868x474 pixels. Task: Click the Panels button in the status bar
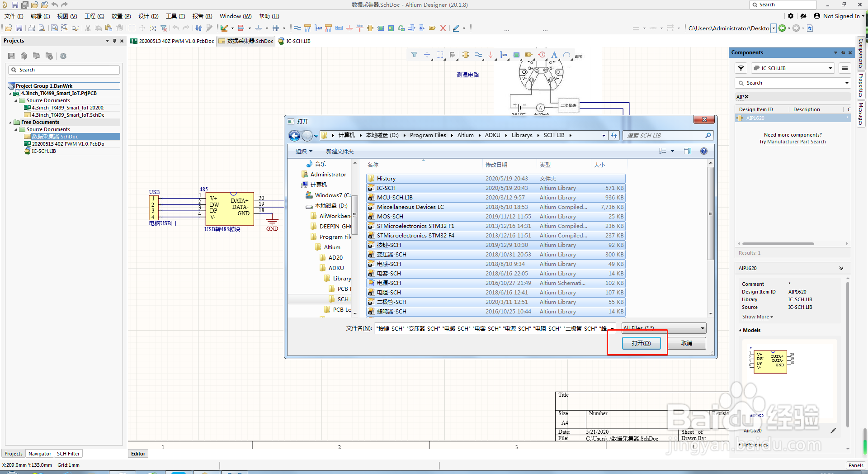point(856,465)
